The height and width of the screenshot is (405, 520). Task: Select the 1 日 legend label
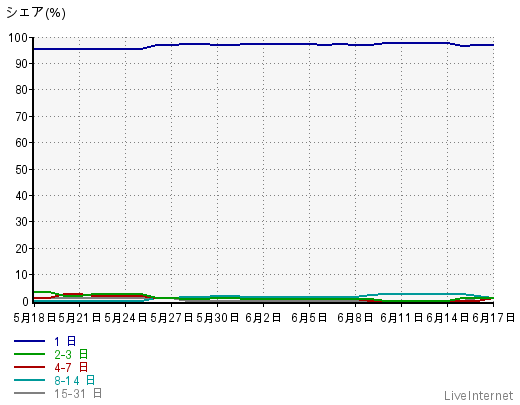click(x=65, y=341)
